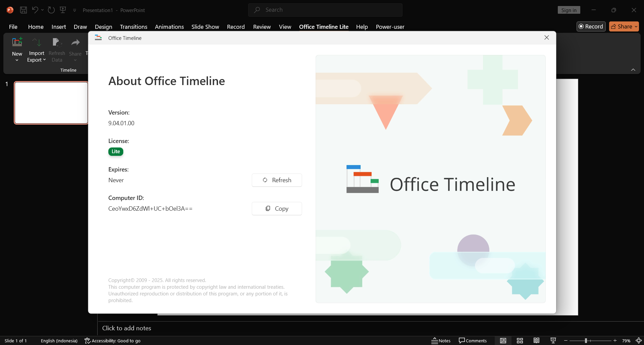Image resolution: width=644 pixels, height=345 pixels.
Task: Toggle the Comments pane button
Action: pos(473,341)
